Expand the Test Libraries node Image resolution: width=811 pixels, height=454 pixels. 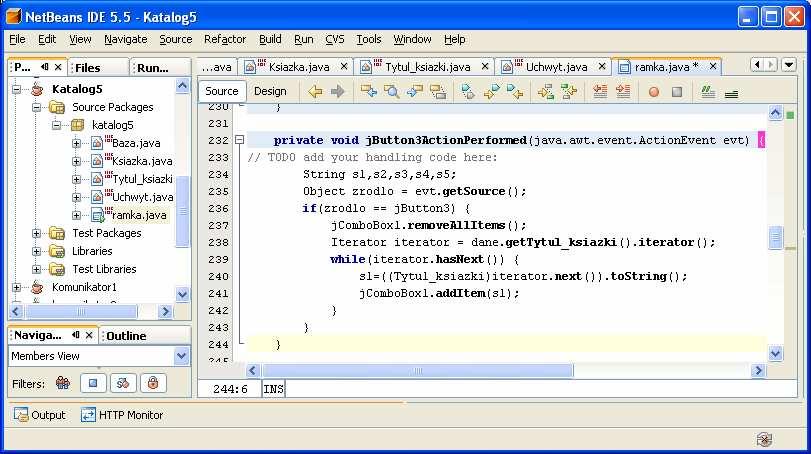tap(36, 269)
